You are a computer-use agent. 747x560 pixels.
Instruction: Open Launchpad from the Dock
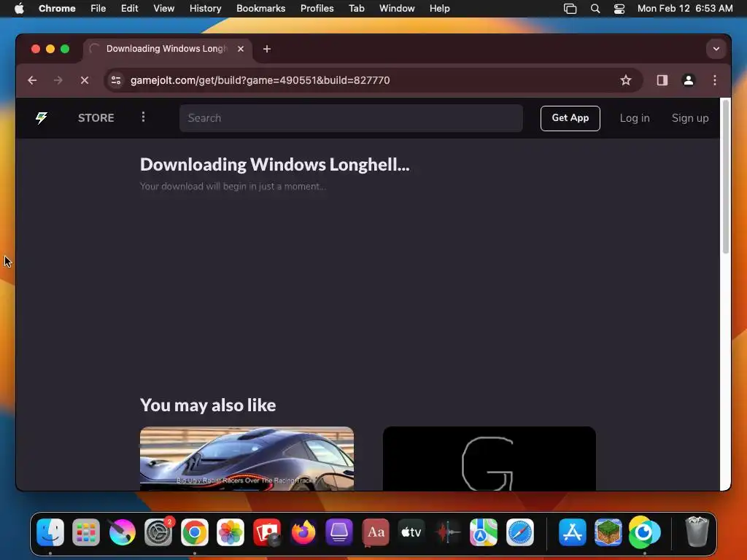coord(86,532)
